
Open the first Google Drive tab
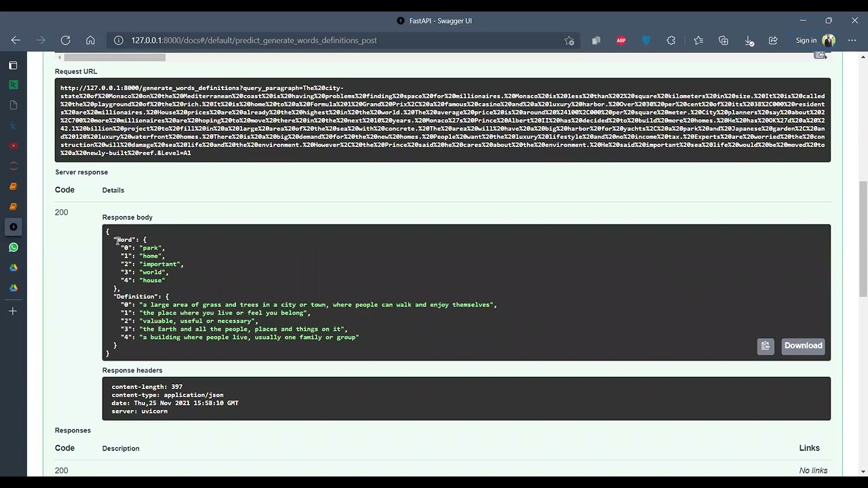point(13,268)
